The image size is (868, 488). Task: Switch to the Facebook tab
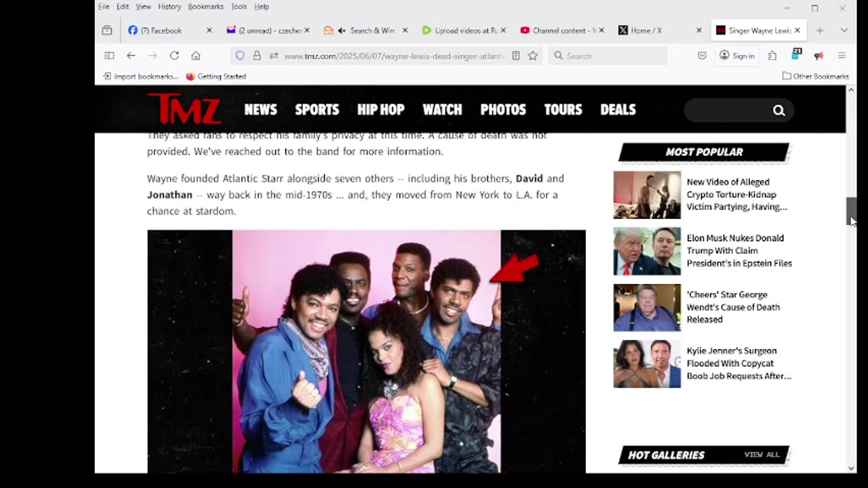[170, 30]
